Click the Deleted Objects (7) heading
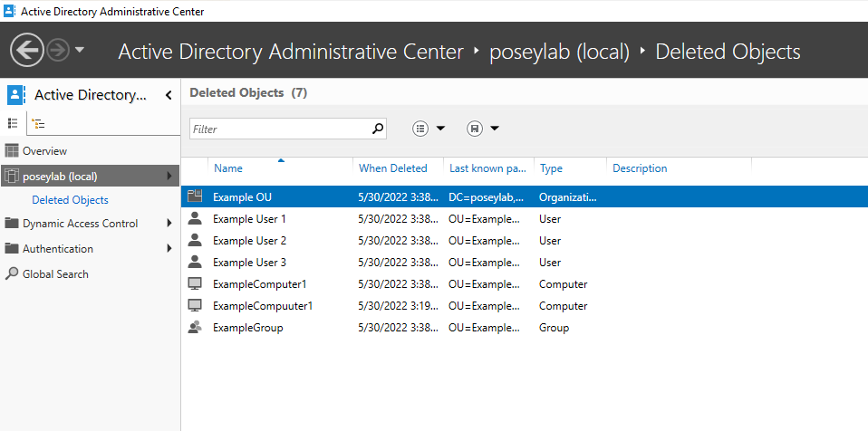This screenshot has width=868, height=431. pos(248,93)
